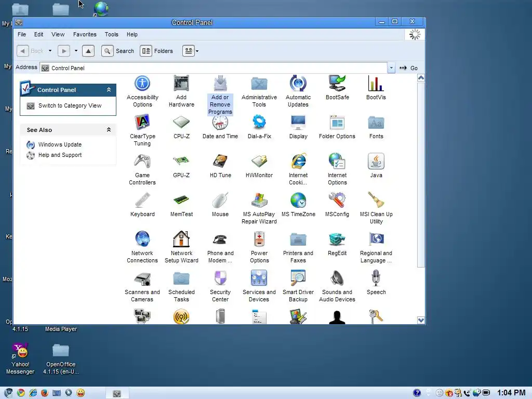Open the Java control panel
The height and width of the screenshot is (399, 532).
(x=376, y=166)
